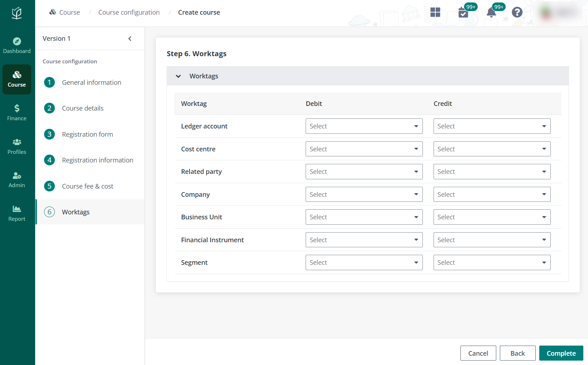
Task: Open the Dashboard compass icon
Action: click(x=17, y=41)
